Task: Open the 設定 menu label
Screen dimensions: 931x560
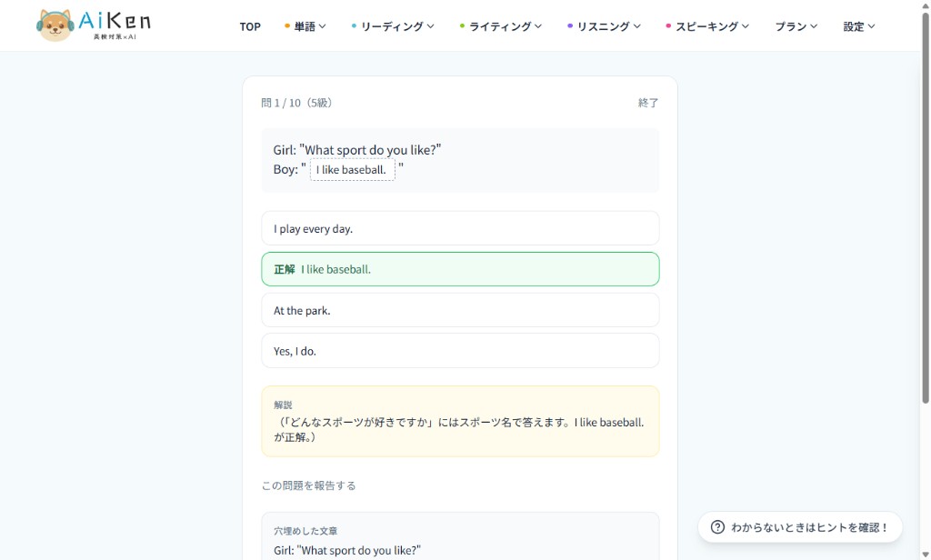Action: [854, 26]
